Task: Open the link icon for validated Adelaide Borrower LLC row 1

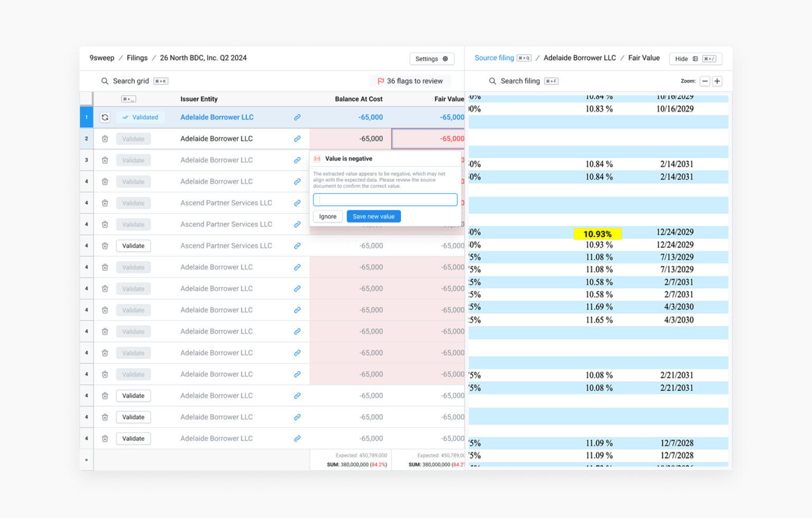Action: tap(297, 117)
